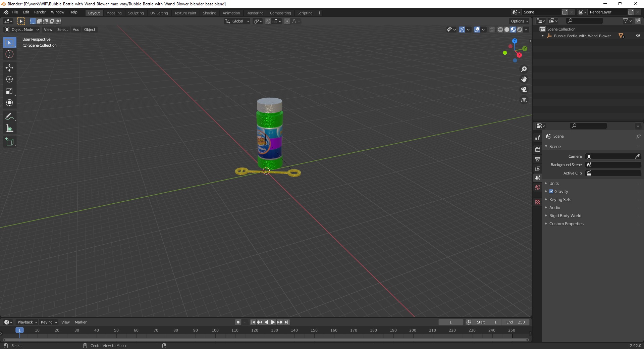Select the Transform tool
The width and height of the screenshot is (644, 349).
click(9, 103)
